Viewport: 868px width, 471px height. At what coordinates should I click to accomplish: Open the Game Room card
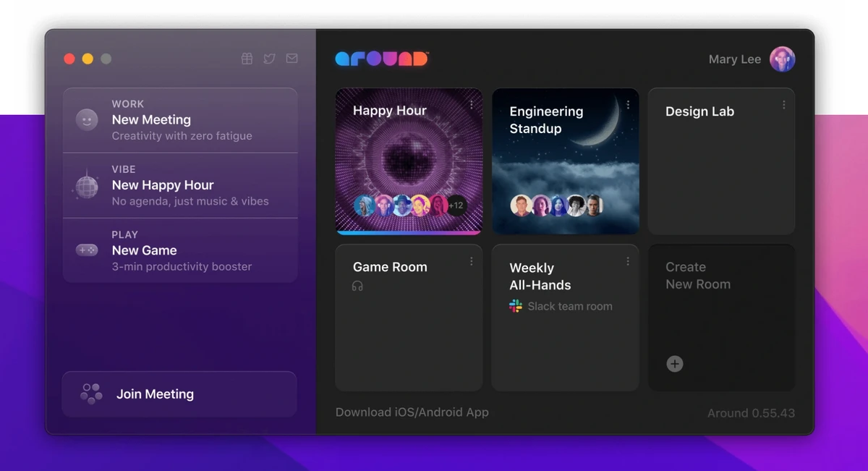tap(409, 318)
